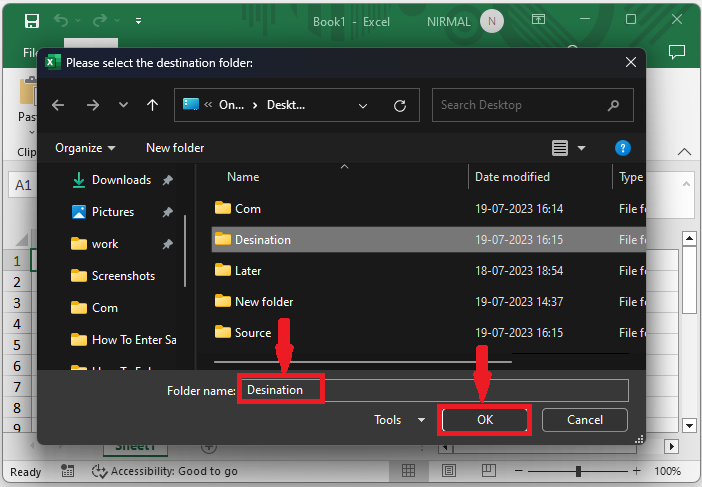The height and width of the screenshot is (487, 702).
Task: Click the zoom slider in status bar
Action: (579, 471)
